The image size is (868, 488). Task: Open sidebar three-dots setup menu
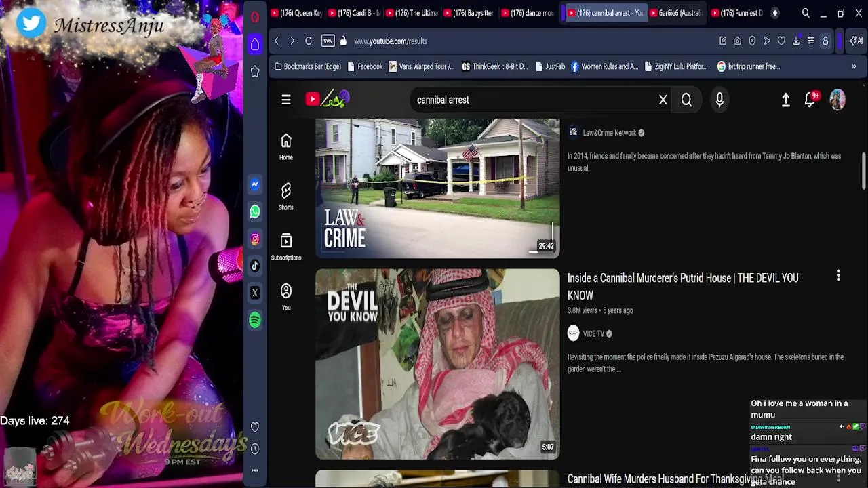tap(255, 470)
